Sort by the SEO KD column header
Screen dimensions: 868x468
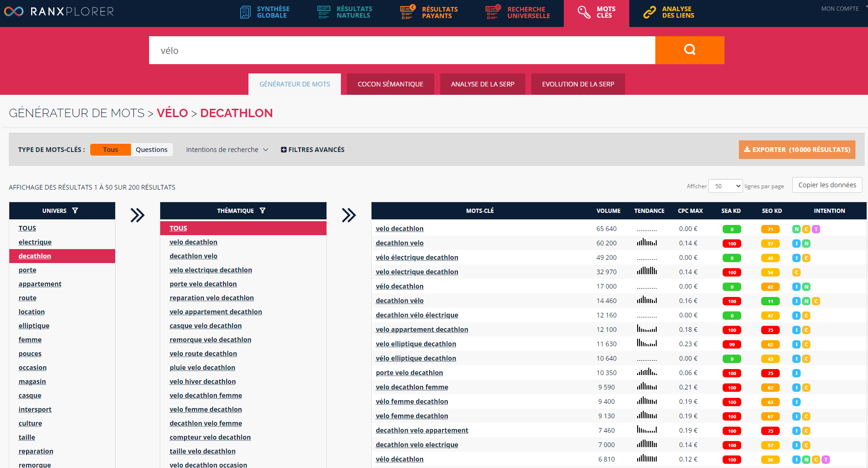[x=772, y=211]
